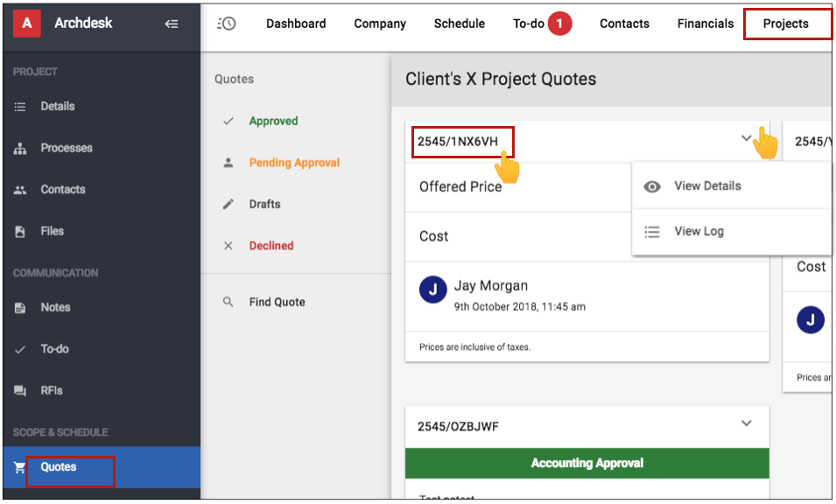The width and height of the screenshot is (836, 504).
Task: Open Notes under the Communication section
Action: [x=18, y=307]
